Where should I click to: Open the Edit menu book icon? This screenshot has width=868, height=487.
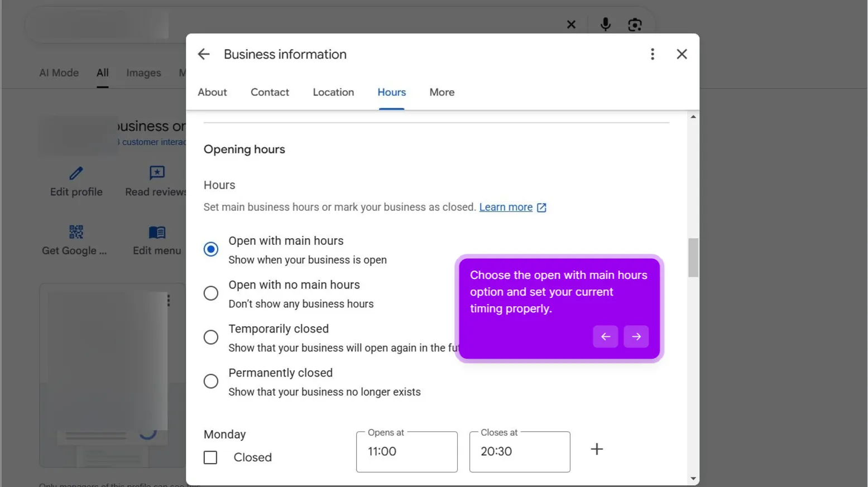pos(157,232)
